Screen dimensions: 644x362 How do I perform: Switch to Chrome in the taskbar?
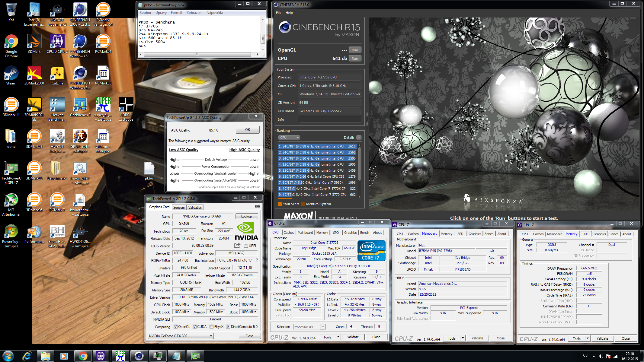(x=83, y=356)
